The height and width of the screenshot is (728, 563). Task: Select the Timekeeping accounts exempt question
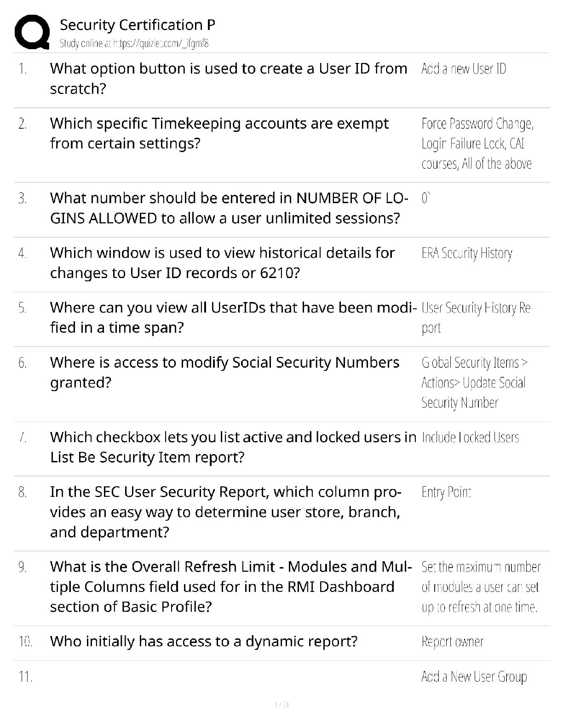click(219, 133)
